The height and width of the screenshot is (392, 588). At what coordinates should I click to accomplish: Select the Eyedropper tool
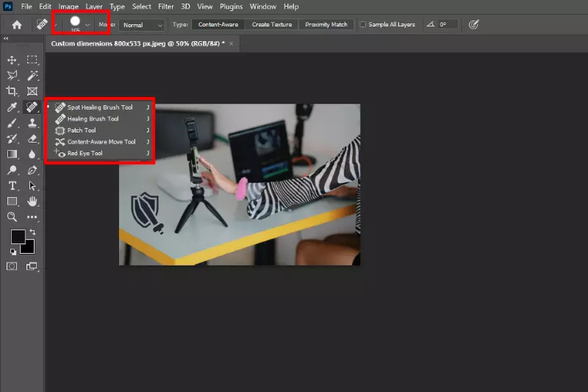coord(12,107)
